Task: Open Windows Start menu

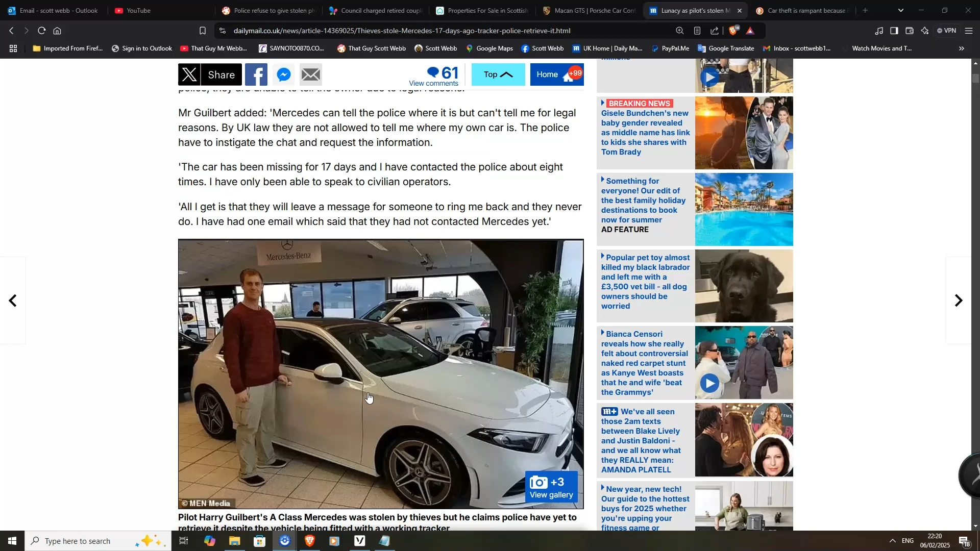Action: (12, 541)
